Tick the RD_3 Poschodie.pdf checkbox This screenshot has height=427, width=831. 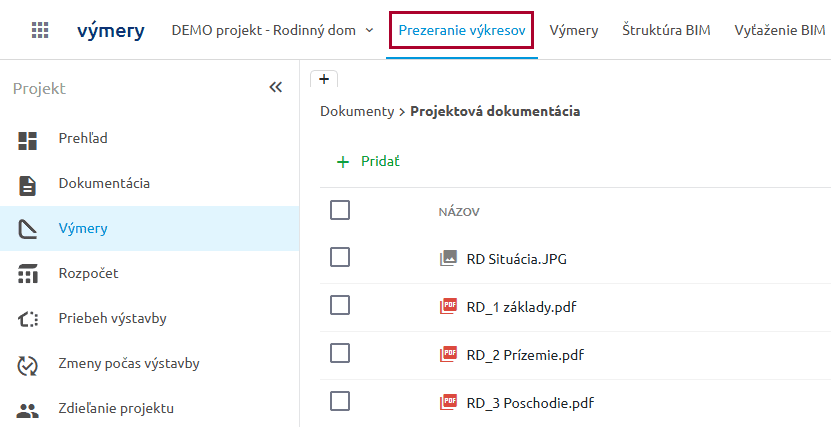pos(340,401)
